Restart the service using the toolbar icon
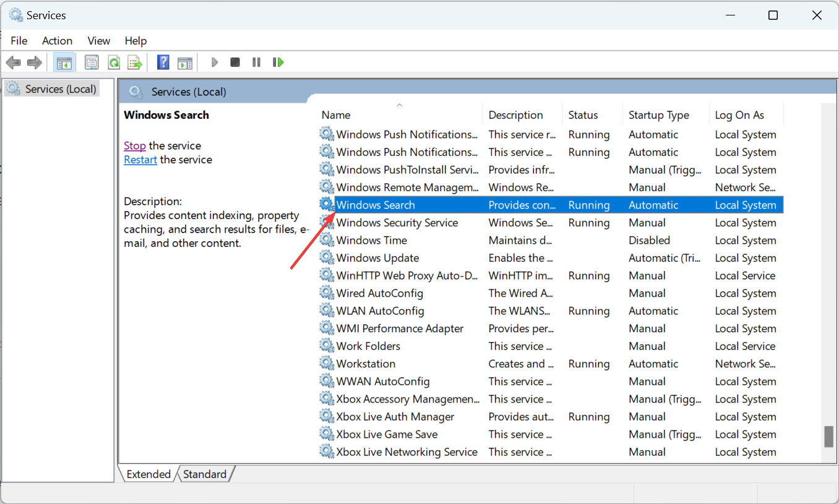Screen dimensions: 839x504 pyautogui.click(x=278, y=62)
